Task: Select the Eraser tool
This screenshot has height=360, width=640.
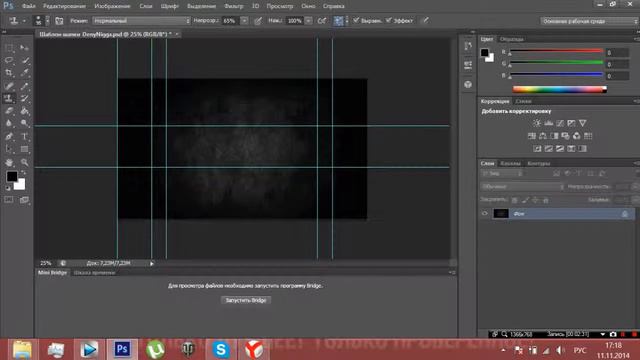Action: 9,111
